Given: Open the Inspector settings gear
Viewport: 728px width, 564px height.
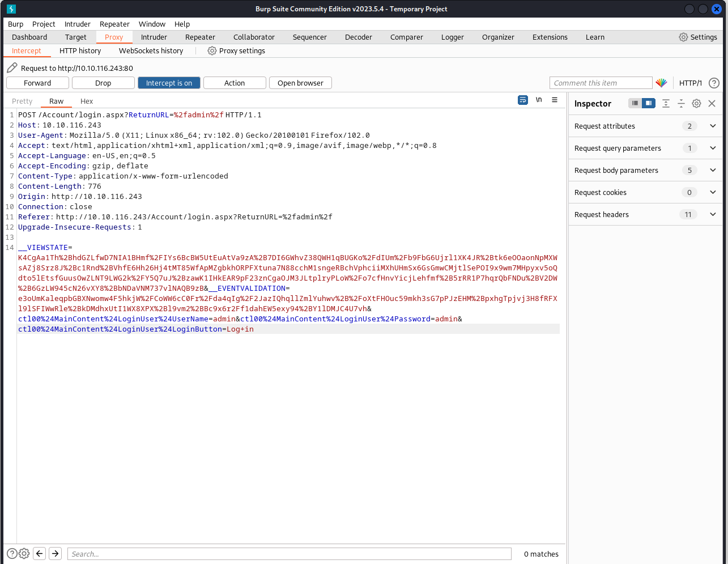Looking at the screenshot, I should [696, 104].
